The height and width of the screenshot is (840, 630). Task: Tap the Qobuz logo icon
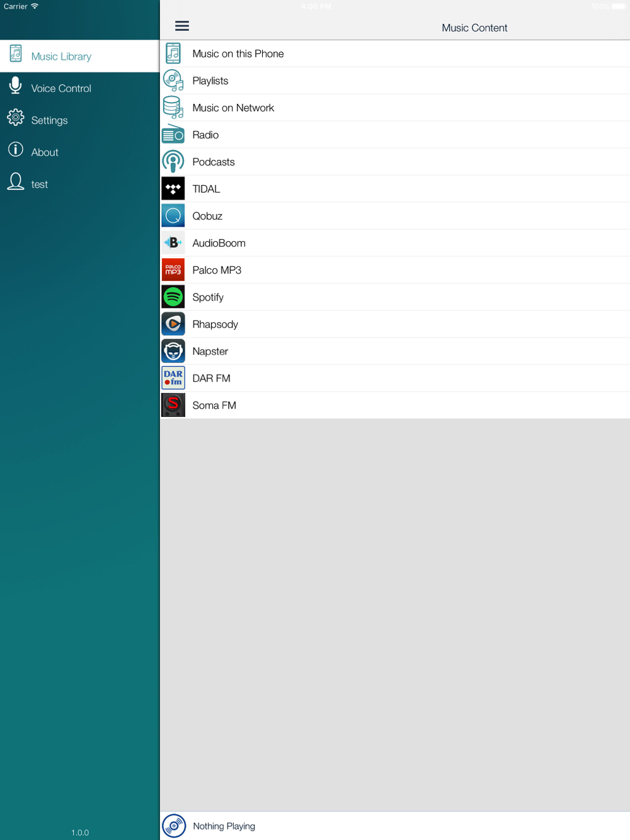click(x=173, y=216)
